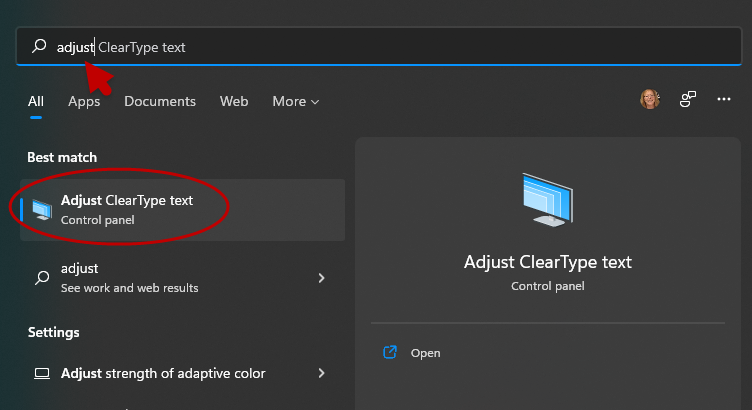The image size is (752, 410).
Task: Switch to the Documents tab
Action: point(160,101)
